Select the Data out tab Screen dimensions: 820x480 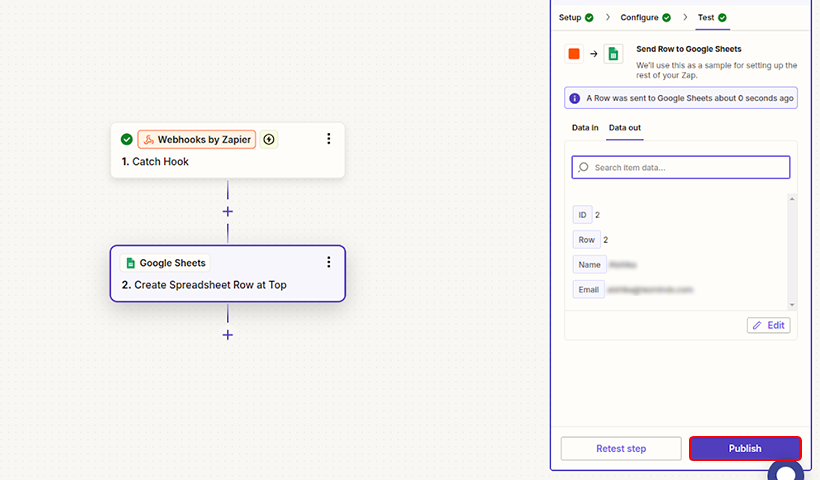click(x=624, y=128)
